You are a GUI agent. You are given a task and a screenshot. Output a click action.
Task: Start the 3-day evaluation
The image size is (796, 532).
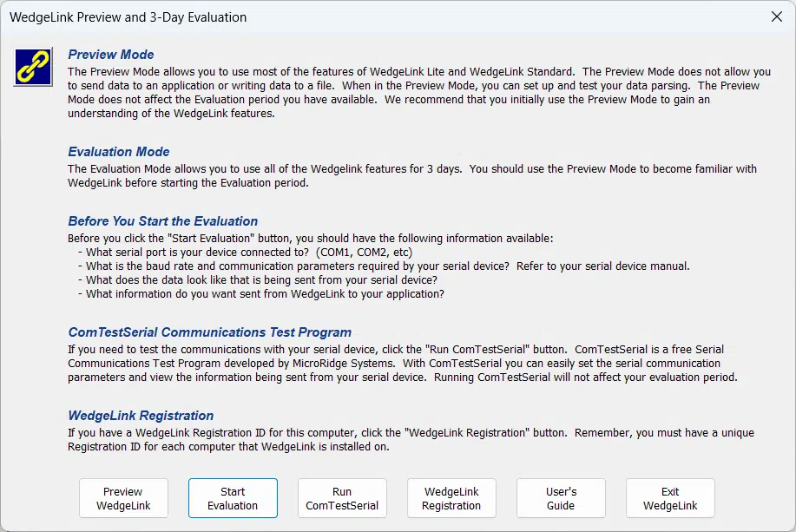[233, 498]
